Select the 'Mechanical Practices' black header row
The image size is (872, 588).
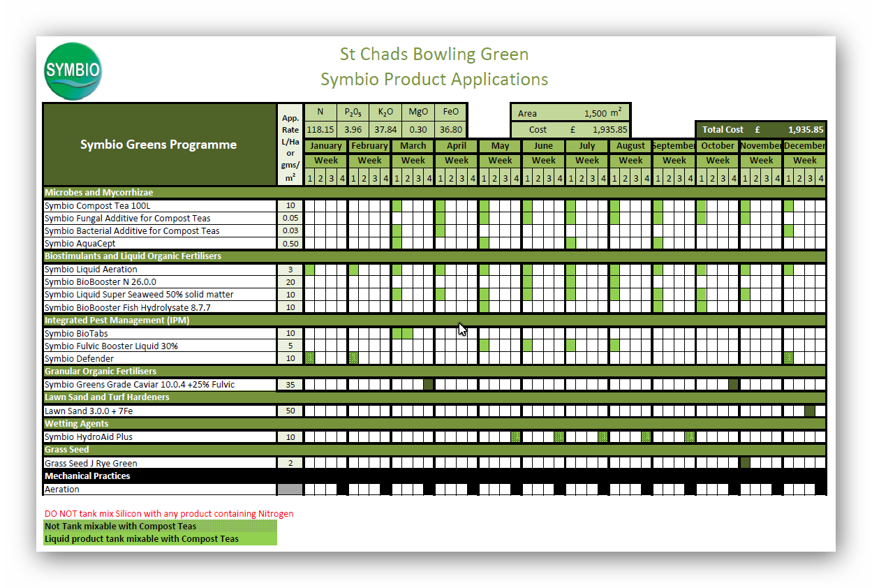[434, 476]
